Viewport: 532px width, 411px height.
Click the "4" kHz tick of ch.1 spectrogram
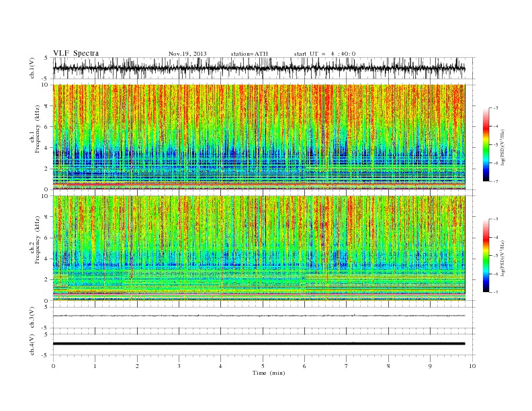tap(47, 148)
